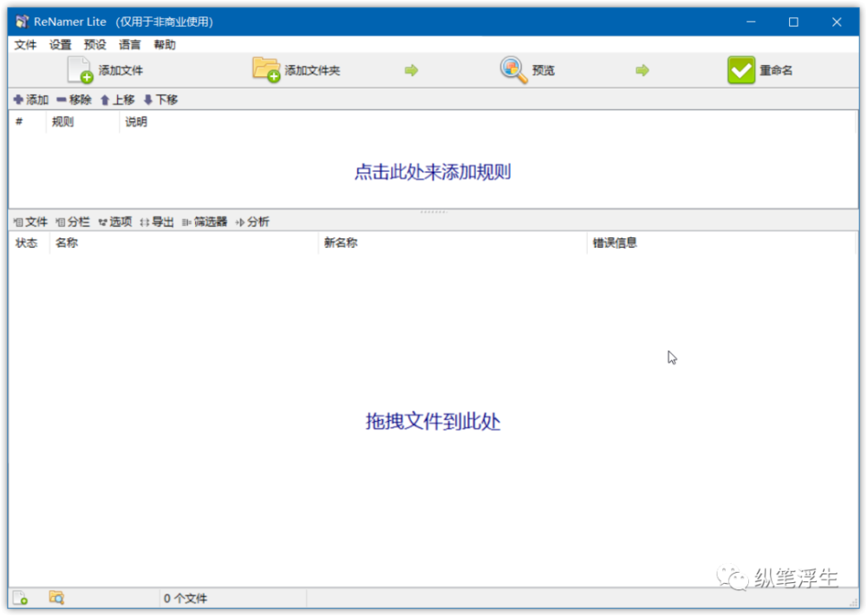Open the 选项 options dropdown

click(115, 222)
